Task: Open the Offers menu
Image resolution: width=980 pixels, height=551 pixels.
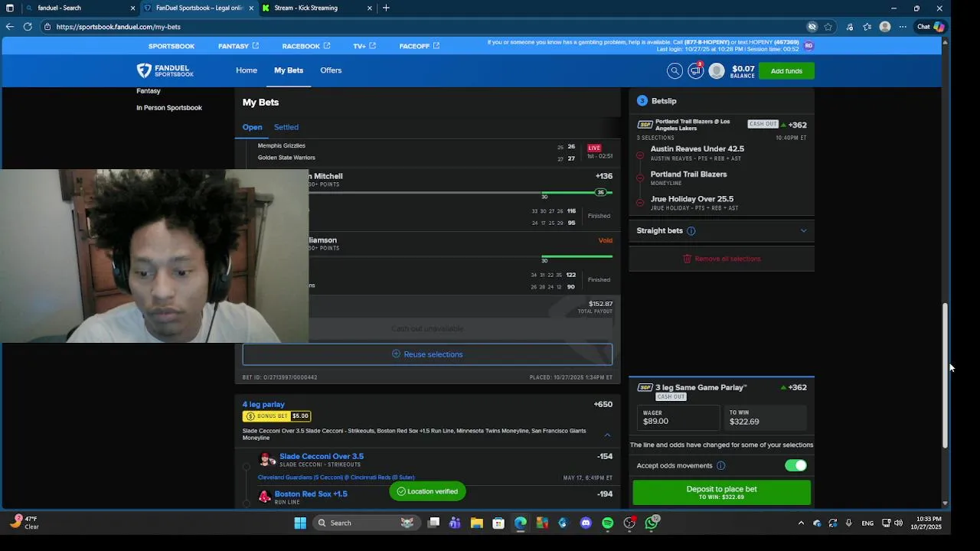Action: [331, 70]
